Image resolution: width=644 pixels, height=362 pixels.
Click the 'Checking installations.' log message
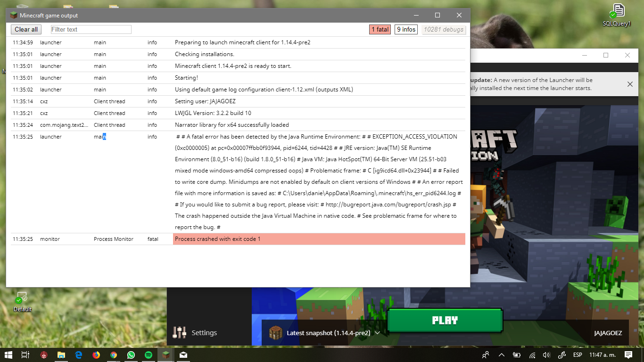(x=205, y=54)
